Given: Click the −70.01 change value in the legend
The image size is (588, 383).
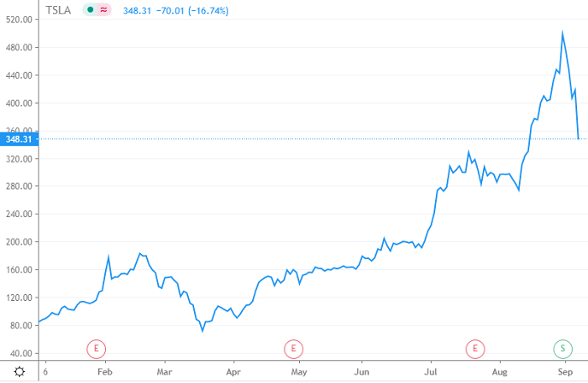Looking at the screenshot, I should [170, 10].
